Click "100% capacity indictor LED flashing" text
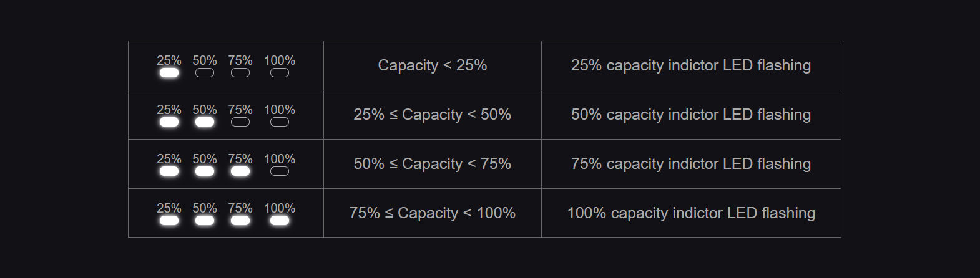The image size is (980, 278). (x=691, y=213)
